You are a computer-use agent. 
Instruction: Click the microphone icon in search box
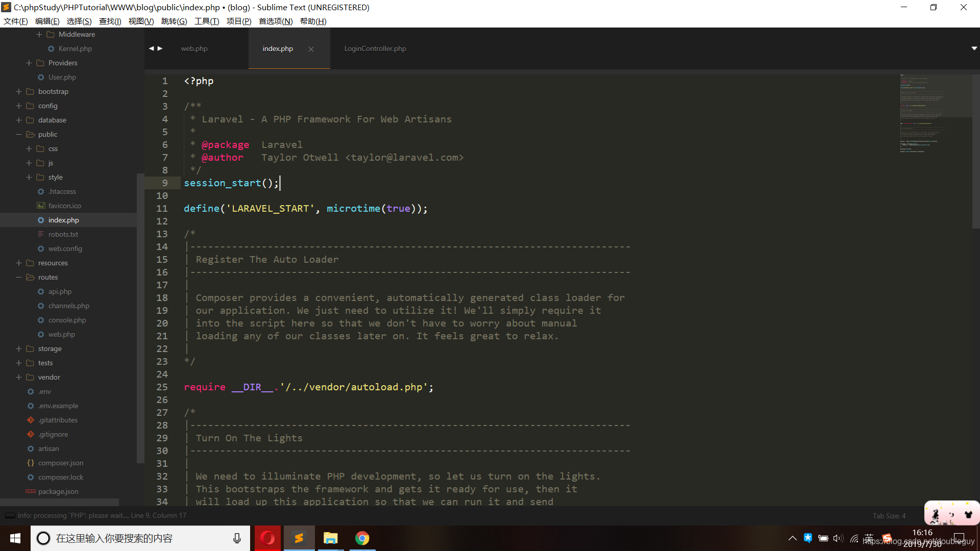click(x=237, y=538)
